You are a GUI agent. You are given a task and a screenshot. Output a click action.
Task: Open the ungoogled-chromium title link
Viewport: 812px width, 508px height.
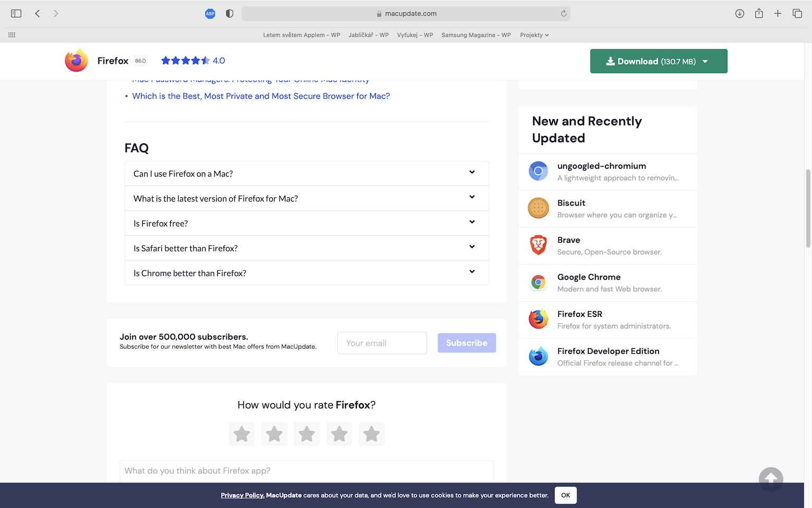click(x=602, y=166)
